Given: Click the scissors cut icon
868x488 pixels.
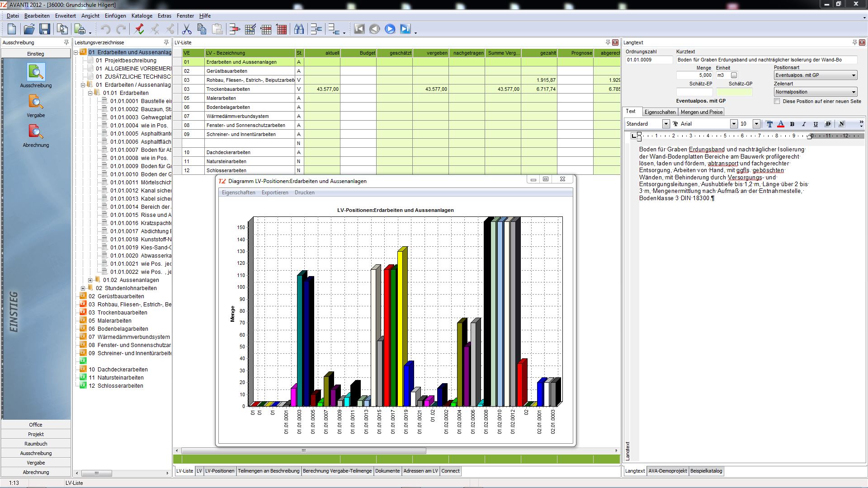Looking at the screenshot, I should click(186, 29).
